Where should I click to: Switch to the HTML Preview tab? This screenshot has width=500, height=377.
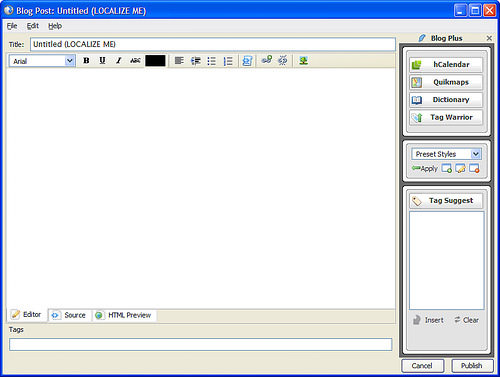pos(124,315)
